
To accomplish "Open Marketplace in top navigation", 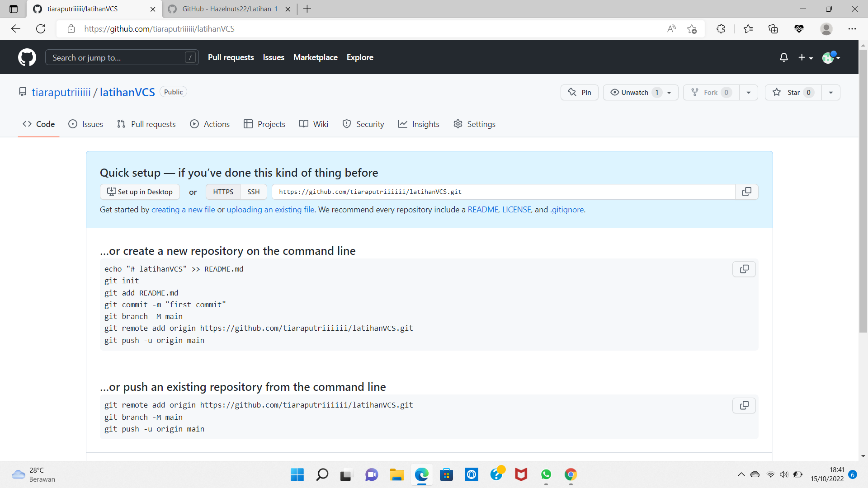I will click(316, 57).
